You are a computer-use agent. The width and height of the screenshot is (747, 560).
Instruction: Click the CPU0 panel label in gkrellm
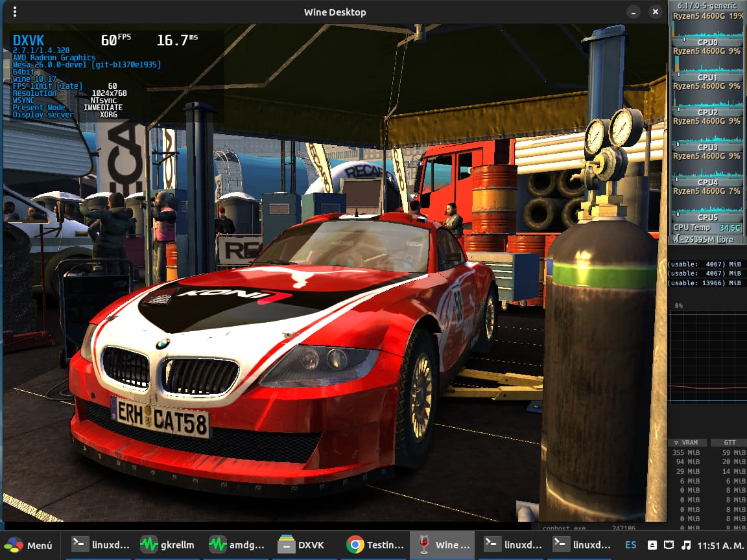[x=707, y=42]
